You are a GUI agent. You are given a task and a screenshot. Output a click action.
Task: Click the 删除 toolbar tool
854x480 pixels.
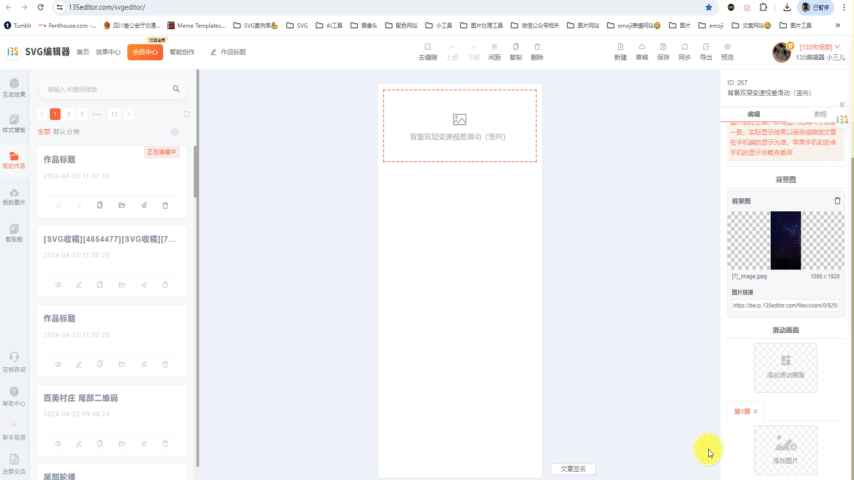coord(537,52)
